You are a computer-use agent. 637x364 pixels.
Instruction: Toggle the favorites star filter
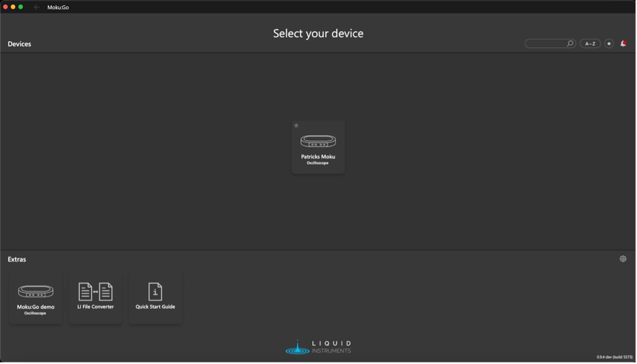point(609,44)
